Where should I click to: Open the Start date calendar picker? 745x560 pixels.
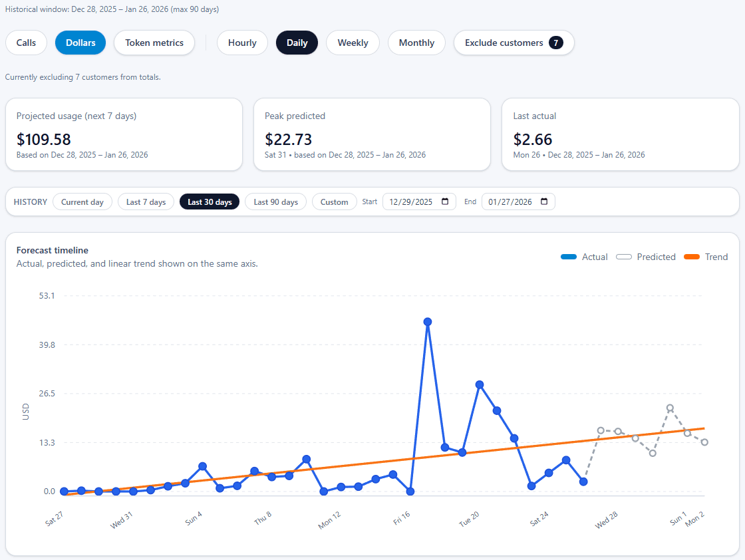point(444,202)
